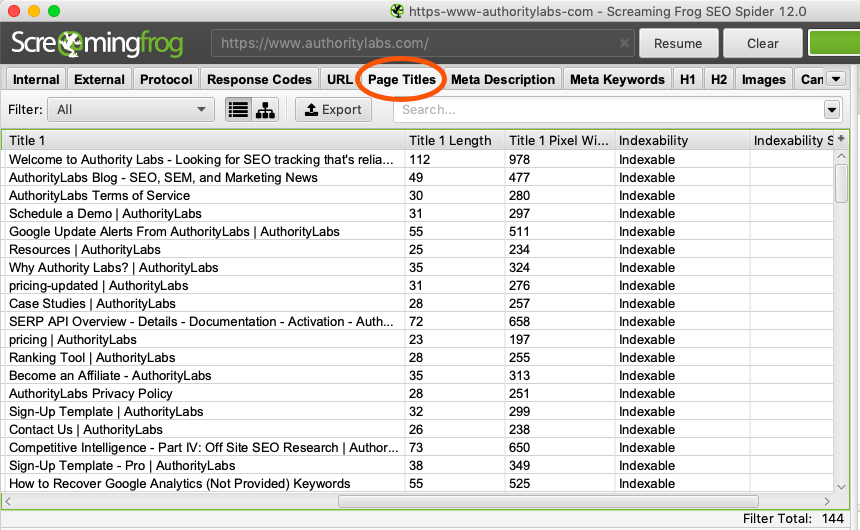Select 'pricing | AuthorityLabs' row
The width and height of the screenshot is (860, 530).
point(418,340)
